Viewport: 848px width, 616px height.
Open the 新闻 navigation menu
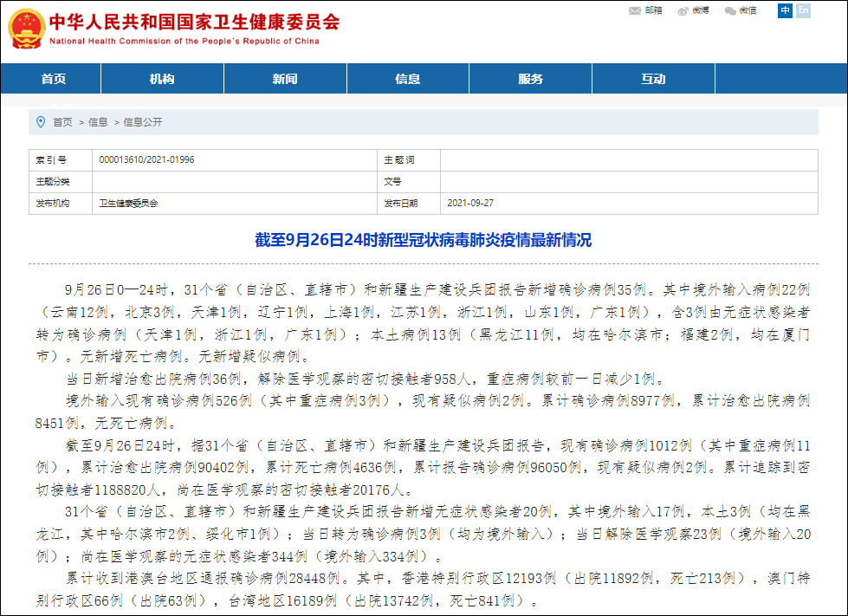point(285,78)
